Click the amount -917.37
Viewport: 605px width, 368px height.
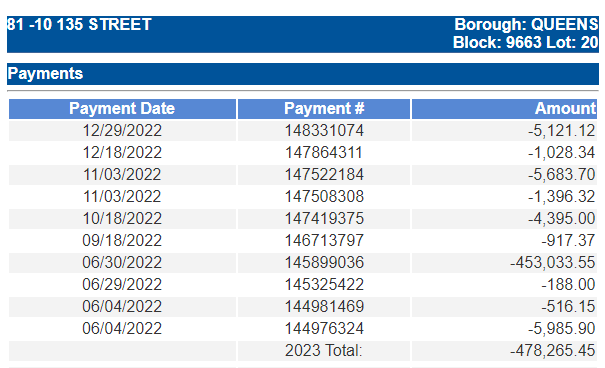(568, 240)
